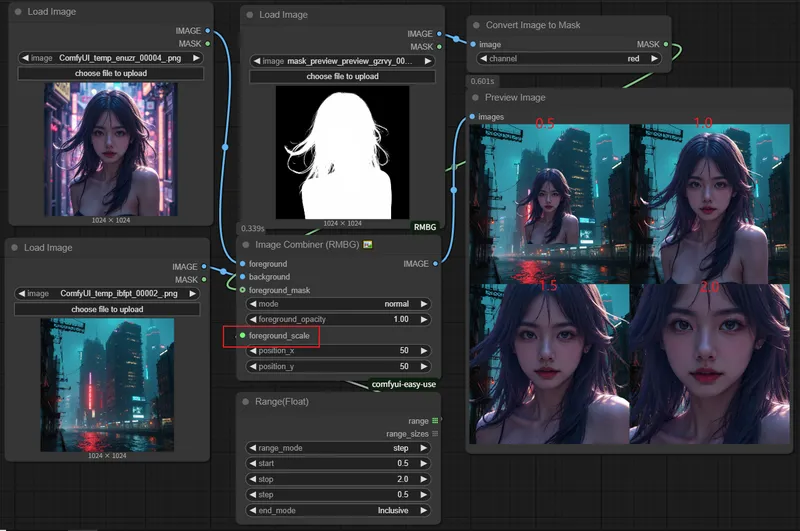Screen dimensions: 800x531
Task: Click the range output grid icon
Action: tap(435, 421)
